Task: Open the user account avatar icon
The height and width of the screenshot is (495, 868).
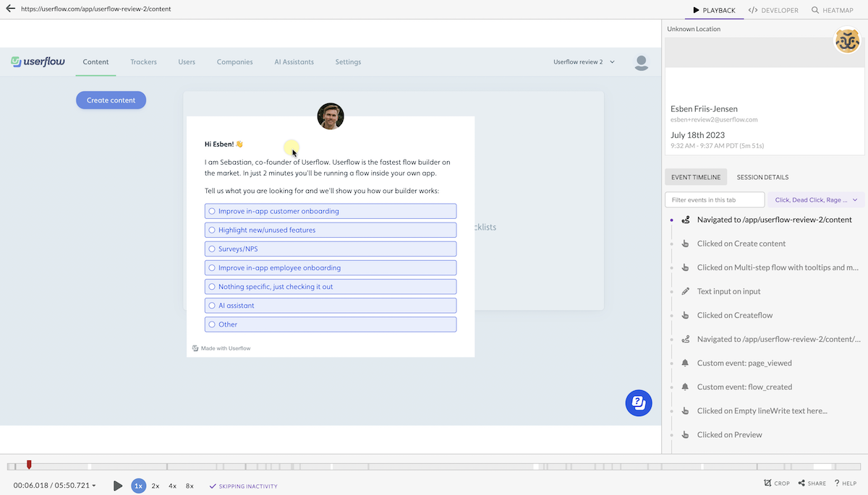Action: 641,62
